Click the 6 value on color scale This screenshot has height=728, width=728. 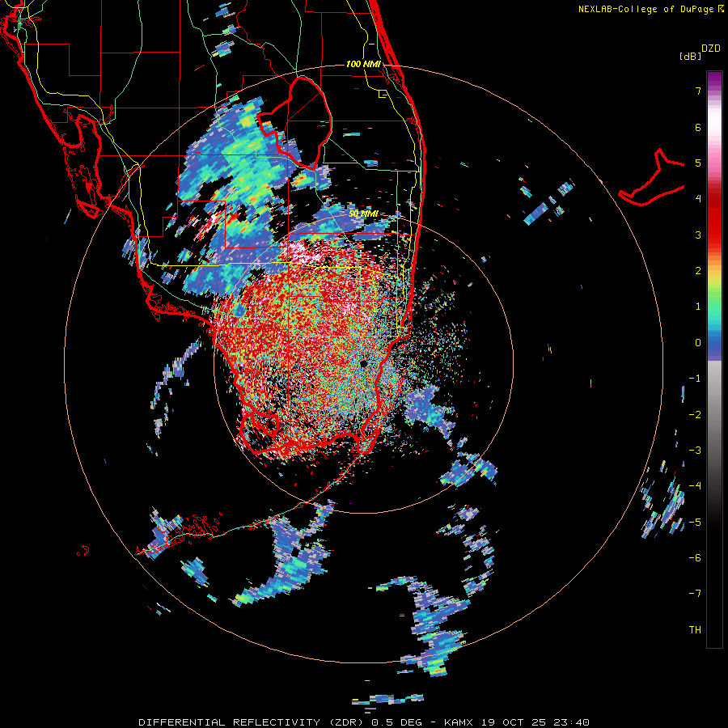(x=698, y=127)
